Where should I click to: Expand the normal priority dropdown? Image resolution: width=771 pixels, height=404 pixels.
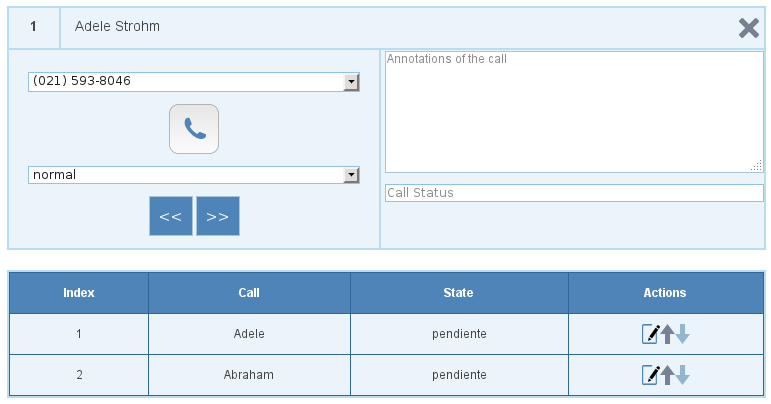351,175
